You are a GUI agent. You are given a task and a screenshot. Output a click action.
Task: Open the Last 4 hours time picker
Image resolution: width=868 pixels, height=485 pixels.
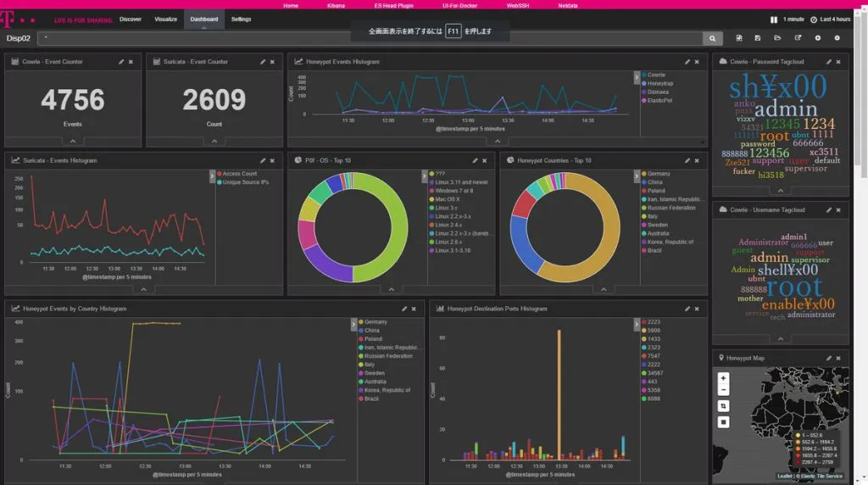pos(834,19)
